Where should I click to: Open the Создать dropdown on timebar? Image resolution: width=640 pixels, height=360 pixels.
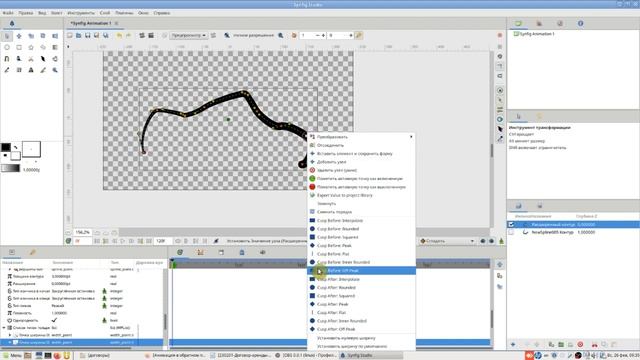[x=447, y=241]
